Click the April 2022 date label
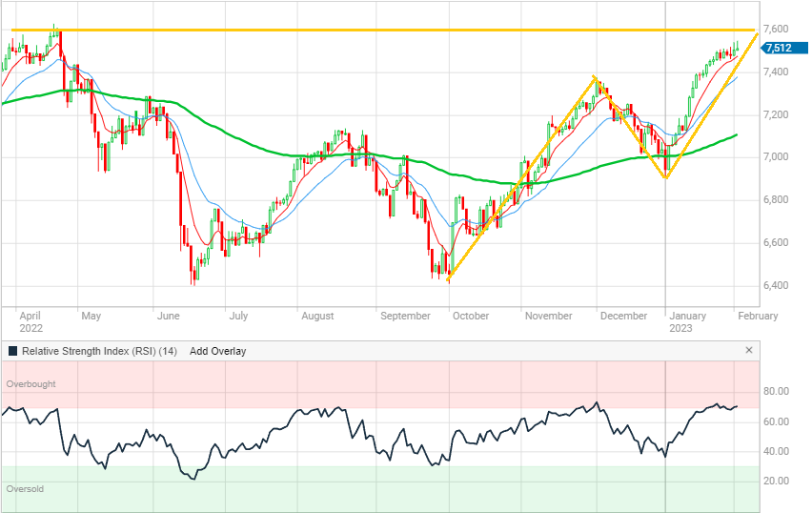 [30, 321]
